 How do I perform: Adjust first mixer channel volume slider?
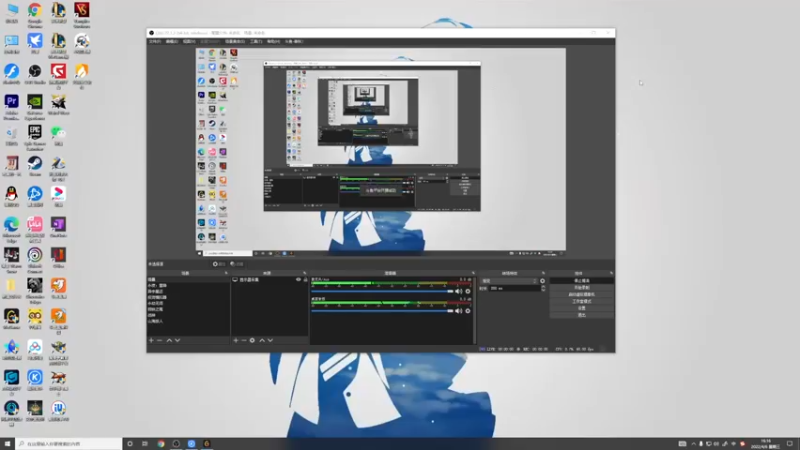(x=382, y=291)
